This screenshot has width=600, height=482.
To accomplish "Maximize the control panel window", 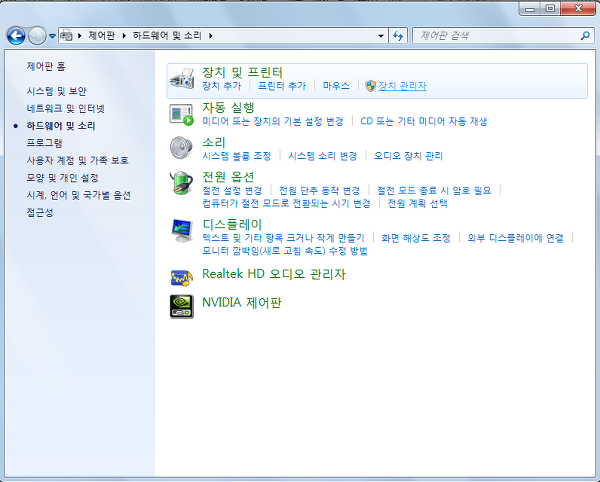I will click(x=550, y=8).
